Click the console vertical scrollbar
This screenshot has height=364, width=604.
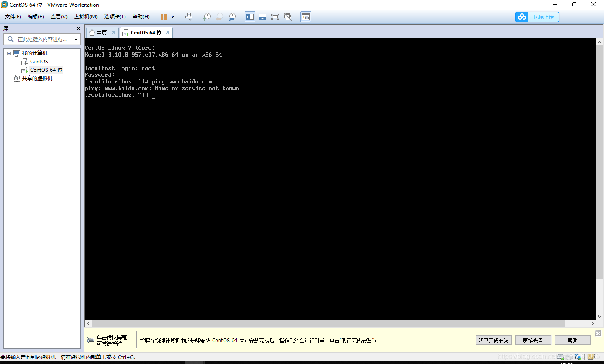[599, 162]
